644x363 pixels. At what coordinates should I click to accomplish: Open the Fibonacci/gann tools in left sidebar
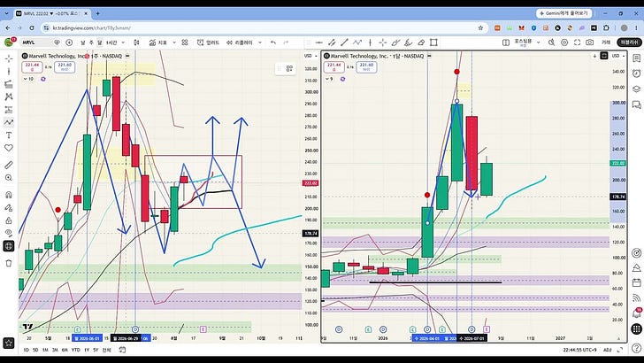coord(9,84)
